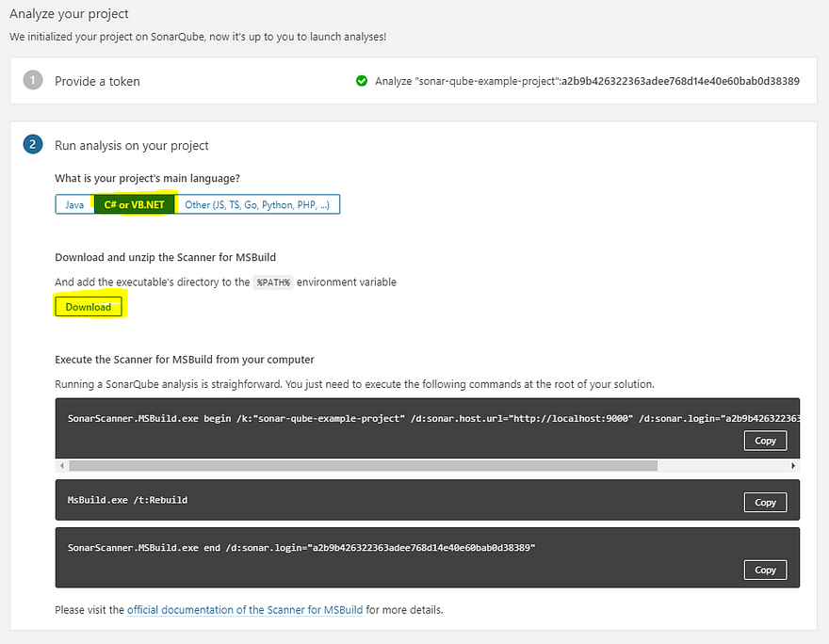The width and height of the screenshot is (829, 644).
Task: Click Execute the Scanner for MSBuild heading
Action: click(x=185, y=360)
